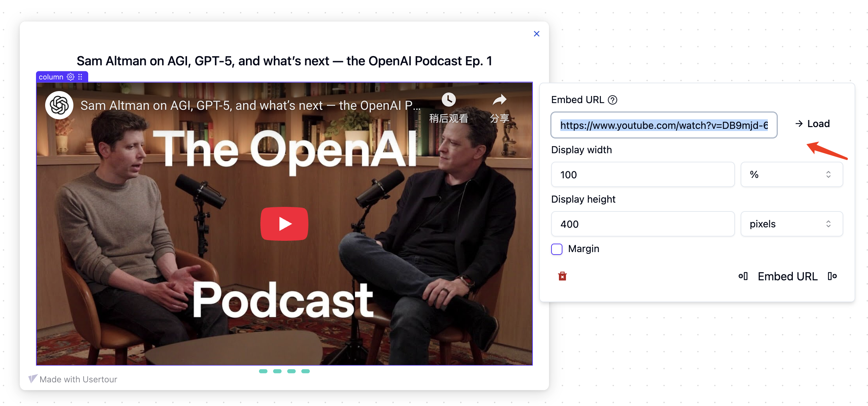Play the embedded YouTube video
The height and width of the screenshot is (406, 868).
[284, 223]
